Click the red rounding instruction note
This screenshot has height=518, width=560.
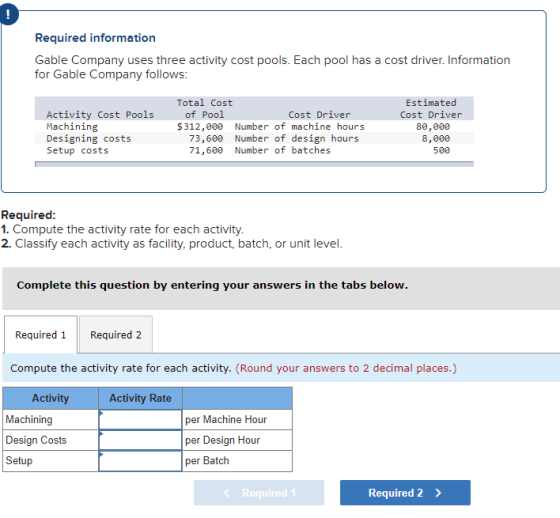pos(346,368)
